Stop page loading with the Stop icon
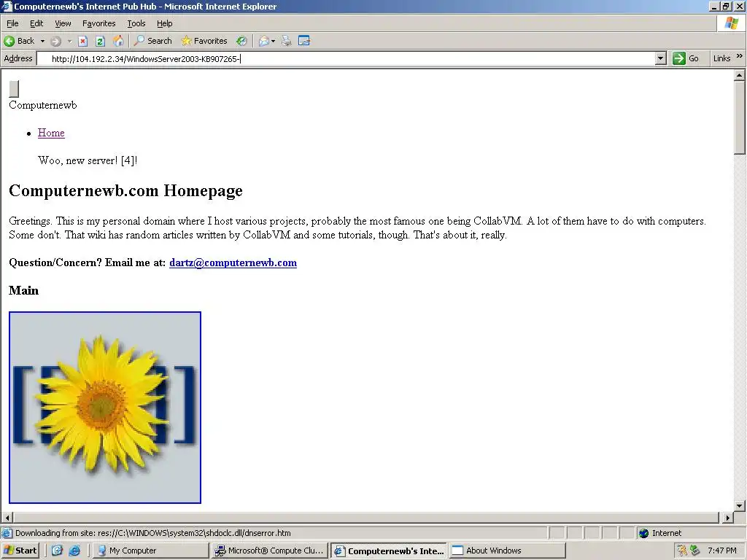This screenshot has width=747, height=560. click(83, 41)
